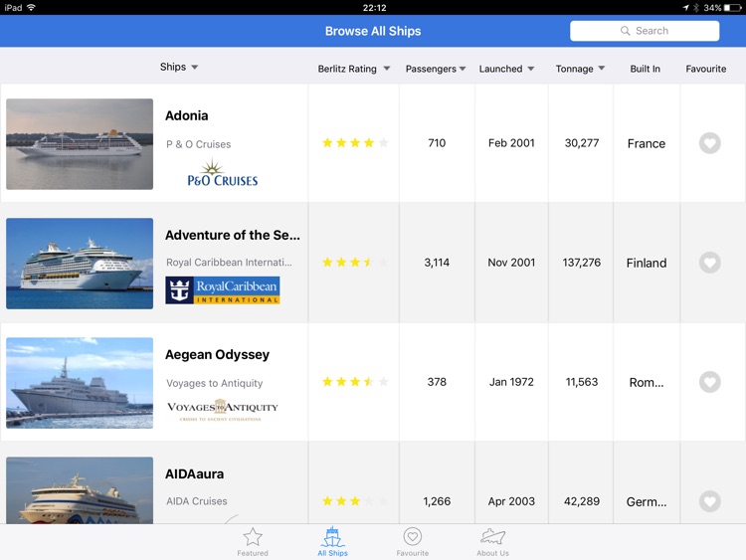Click the Voyages to Antiquity logo
Viewport: 746px width, 560px height.
click(x=223, y=410)
